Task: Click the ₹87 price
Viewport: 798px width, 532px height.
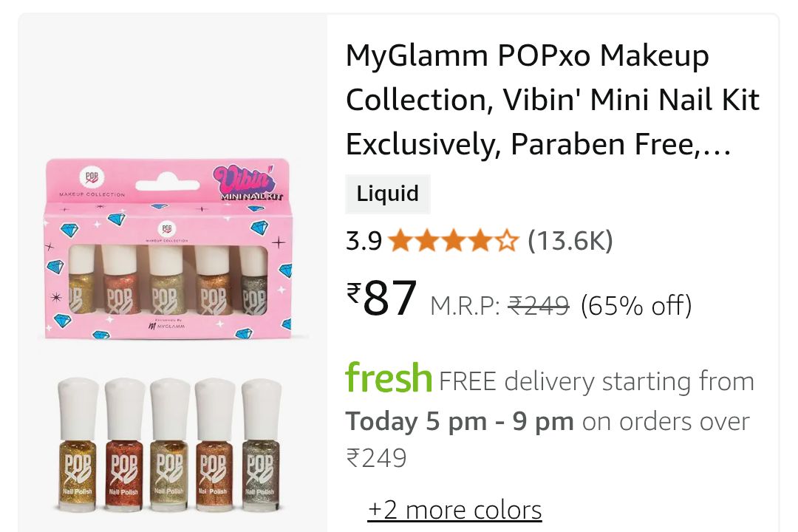Action: click(x=383, y=299)
